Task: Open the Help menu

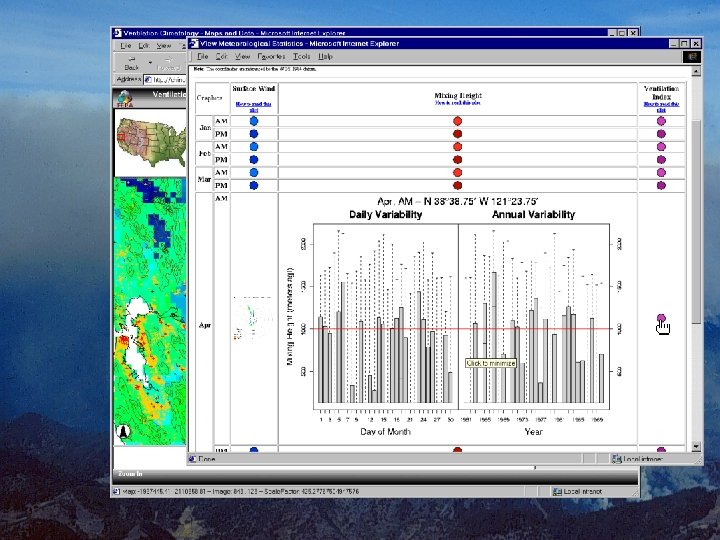Action: click(326, 56)
